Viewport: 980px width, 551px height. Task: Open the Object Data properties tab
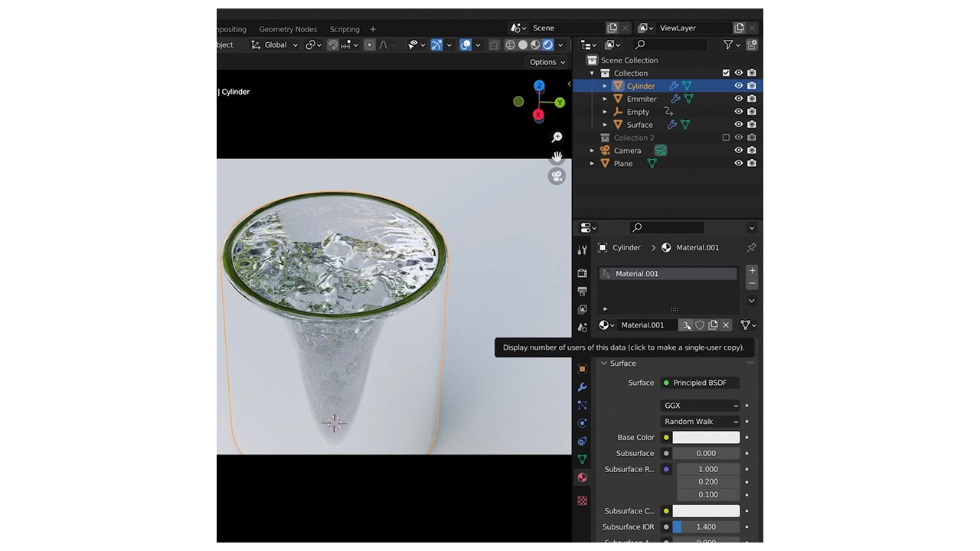click(x=582, y=459)
